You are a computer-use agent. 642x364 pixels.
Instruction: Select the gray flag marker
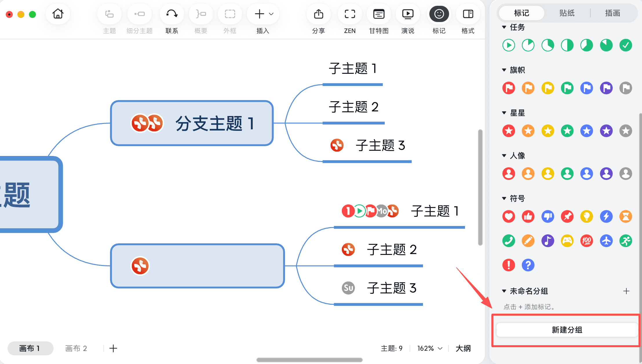tap(626, 88)
